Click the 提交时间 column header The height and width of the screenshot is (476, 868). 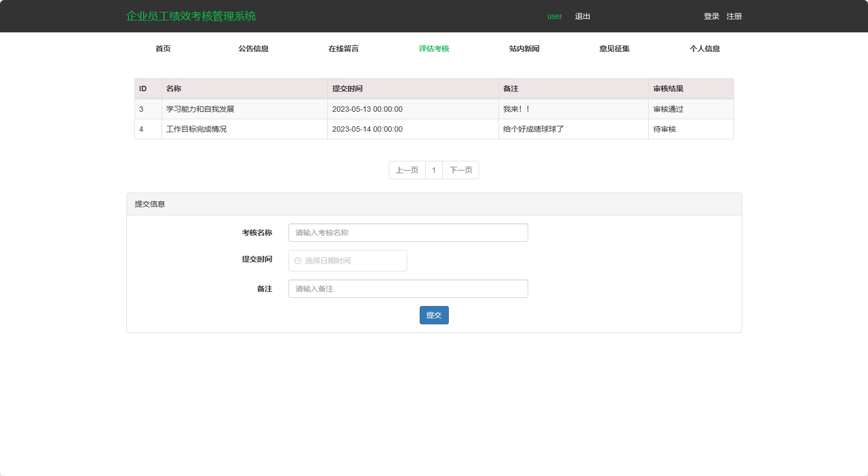pyautogui.click(x=413, y=89)
